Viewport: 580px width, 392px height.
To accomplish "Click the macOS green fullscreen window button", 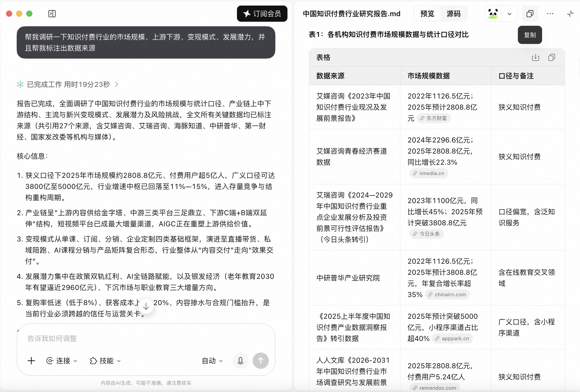I will (29, 14).
